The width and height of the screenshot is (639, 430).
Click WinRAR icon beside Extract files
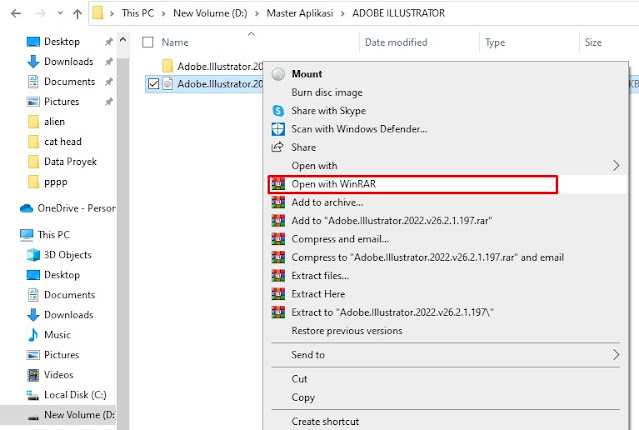(278, 276)
